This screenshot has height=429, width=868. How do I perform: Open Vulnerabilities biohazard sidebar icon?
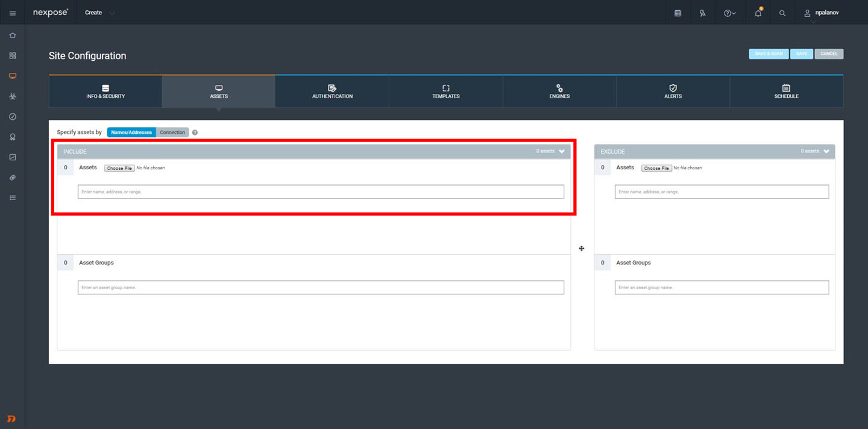click(13, 96)
